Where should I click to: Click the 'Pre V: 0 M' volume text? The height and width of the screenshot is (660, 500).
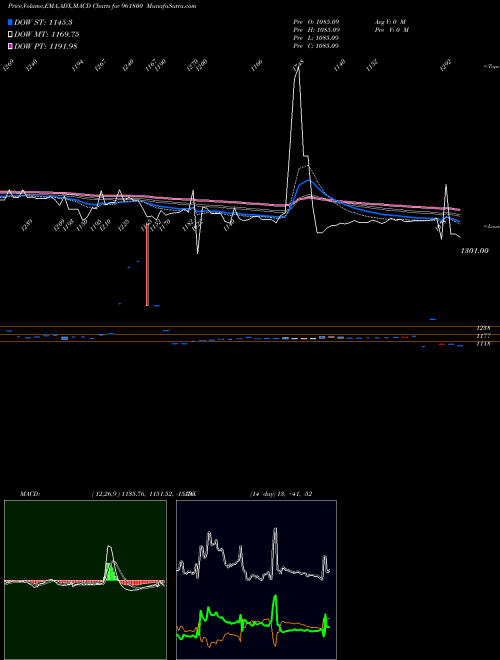pyautogui.click(x=391, y=29)
